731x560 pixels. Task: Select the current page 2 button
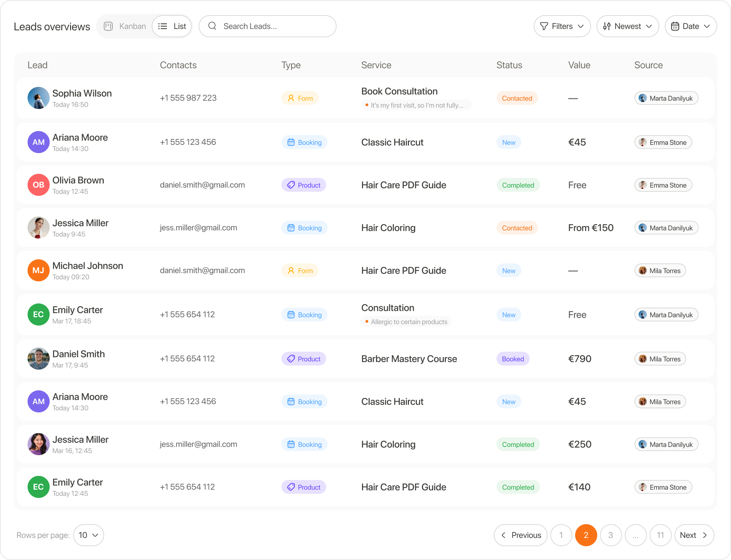pos(586,535)
